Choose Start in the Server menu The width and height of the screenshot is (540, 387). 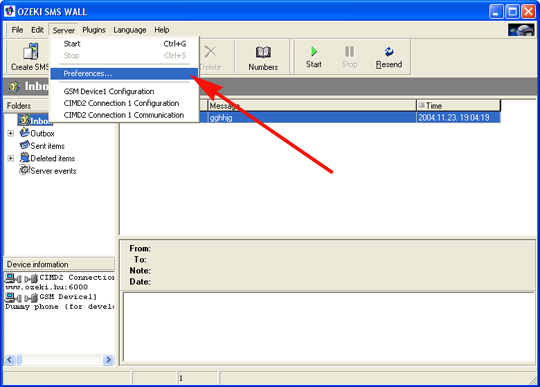pos(124,44)
